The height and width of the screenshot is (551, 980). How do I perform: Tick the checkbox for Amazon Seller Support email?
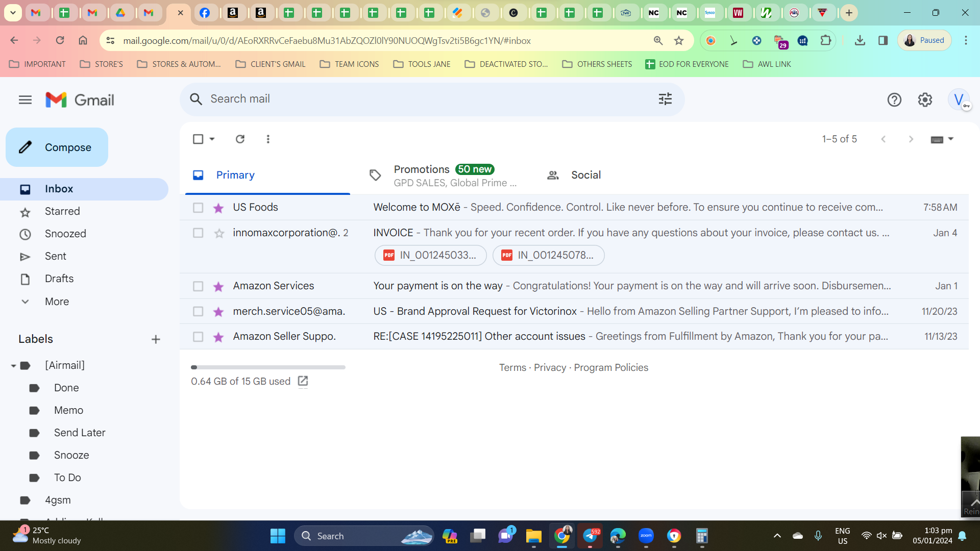198,337
